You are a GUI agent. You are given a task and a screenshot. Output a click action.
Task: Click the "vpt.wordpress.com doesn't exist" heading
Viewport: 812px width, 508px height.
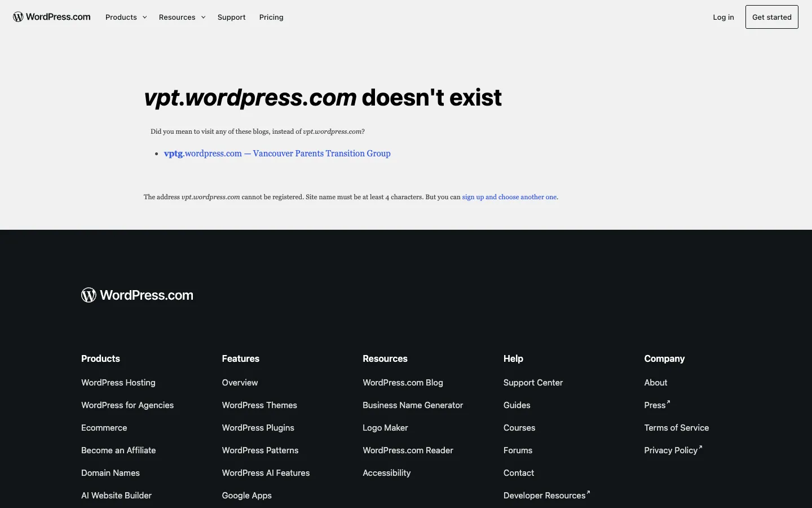click(x=323, y=98)
